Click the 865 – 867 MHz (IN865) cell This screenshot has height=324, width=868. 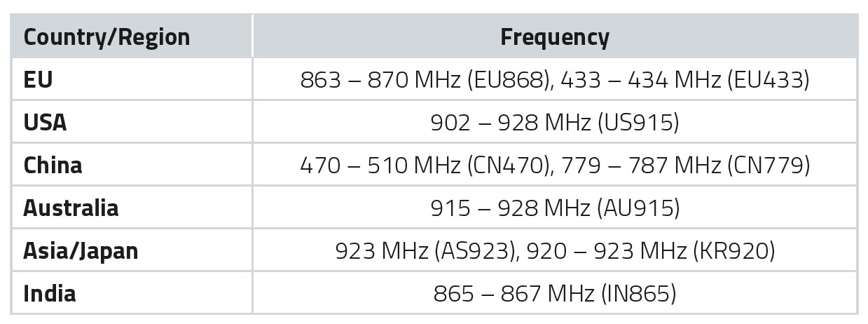point(555,294)
